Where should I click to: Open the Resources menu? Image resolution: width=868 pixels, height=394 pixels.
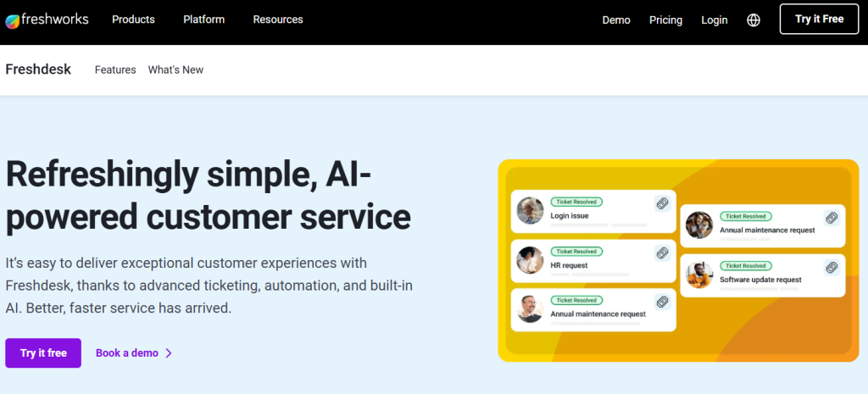pos(278,19)
